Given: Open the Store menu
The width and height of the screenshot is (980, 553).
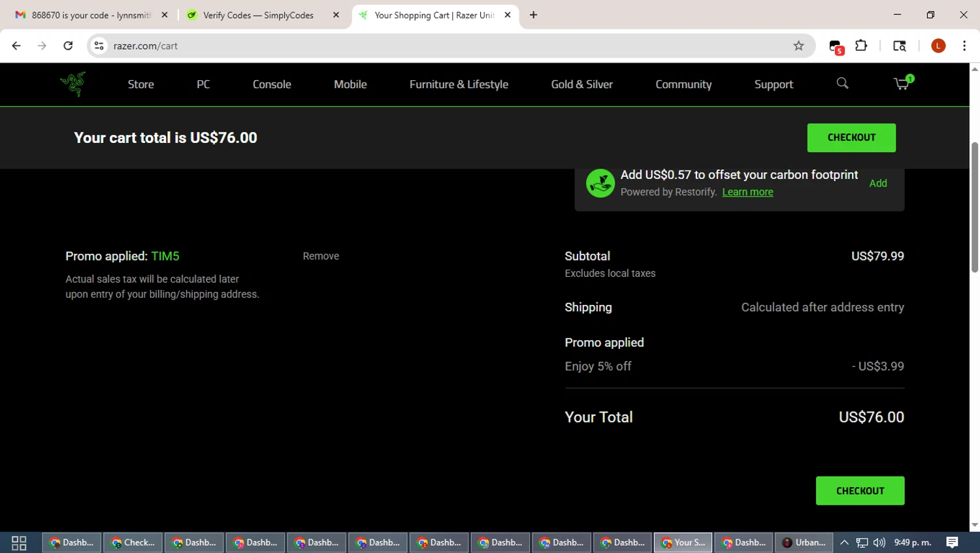Looking at the screenshot, I should pyautogui.click(x=141, y=84).
